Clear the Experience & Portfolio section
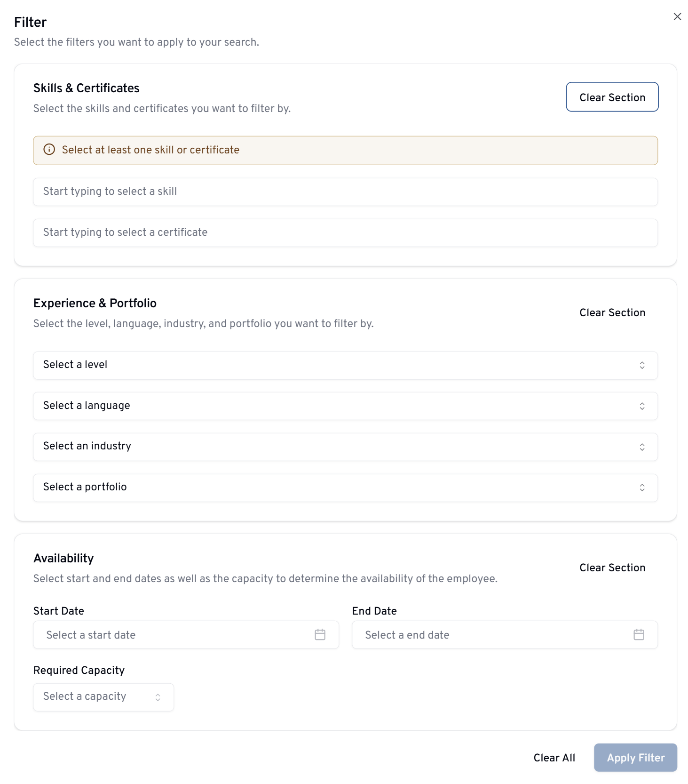Screen dimensions: 688x784 (x=612, y=312)
